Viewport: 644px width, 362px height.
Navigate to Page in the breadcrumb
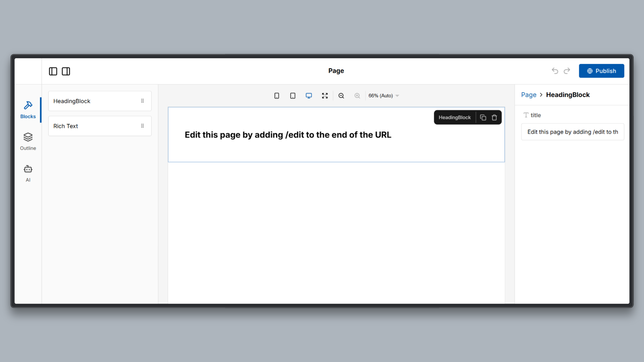click(x=528, y=95)
